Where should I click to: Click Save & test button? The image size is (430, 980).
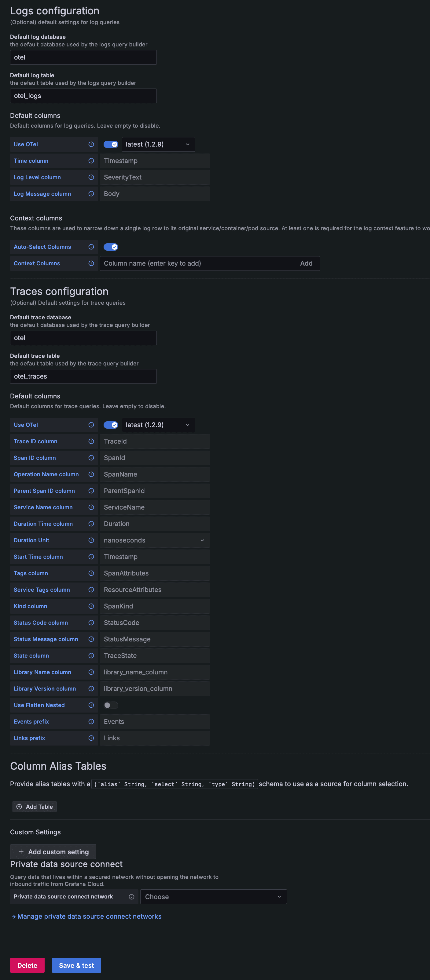tap(76, 965)
